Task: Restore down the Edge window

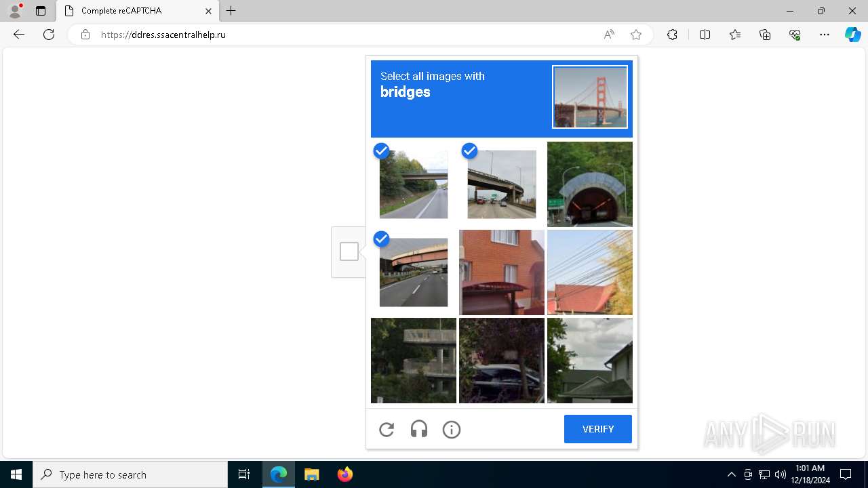Action: [x=821, y=11]
